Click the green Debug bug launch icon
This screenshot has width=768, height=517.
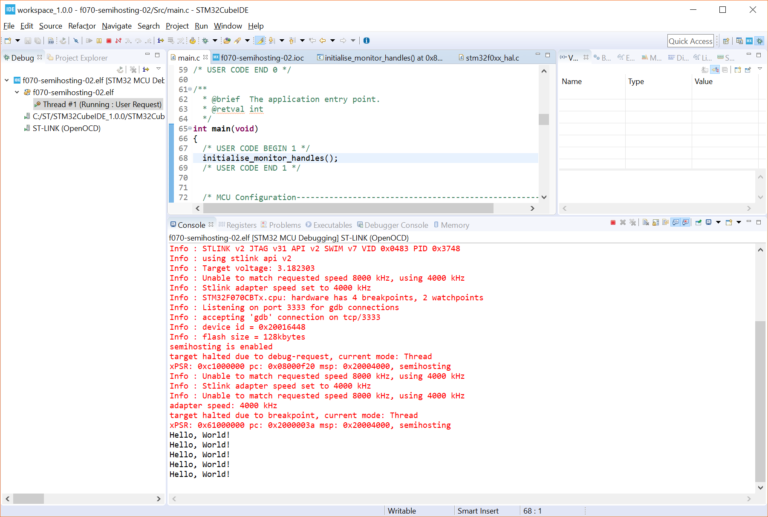(x=205, y=41)
